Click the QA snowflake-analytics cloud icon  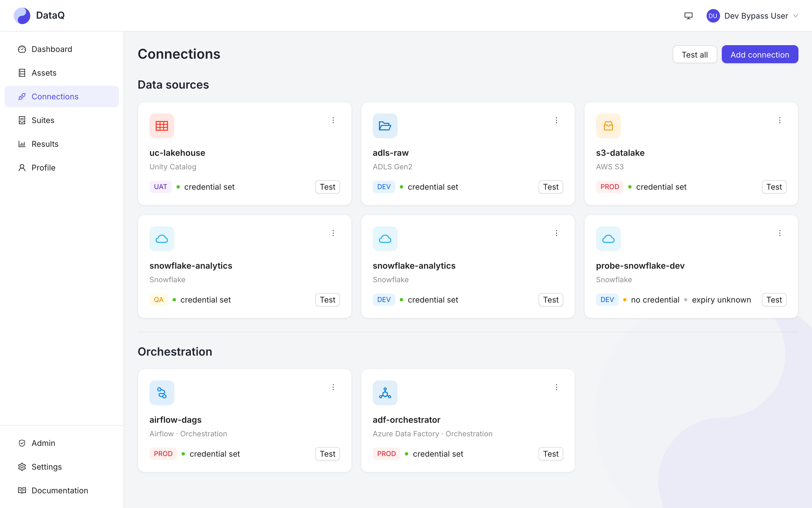(x=162, y=239)
